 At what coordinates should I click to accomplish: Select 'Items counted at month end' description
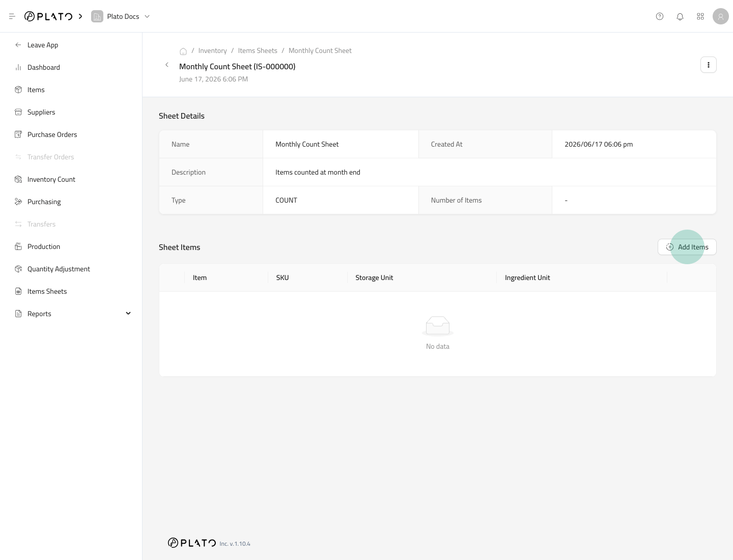point(318,172)
